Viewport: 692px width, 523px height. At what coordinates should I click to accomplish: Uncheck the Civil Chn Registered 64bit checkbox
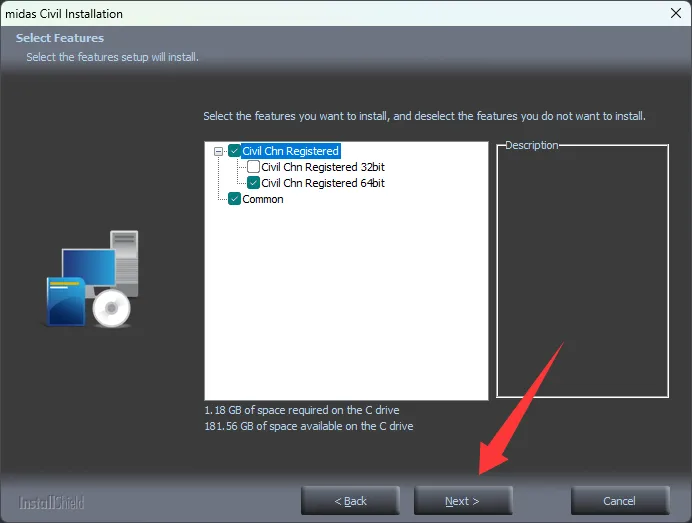[x=253, y=183]
